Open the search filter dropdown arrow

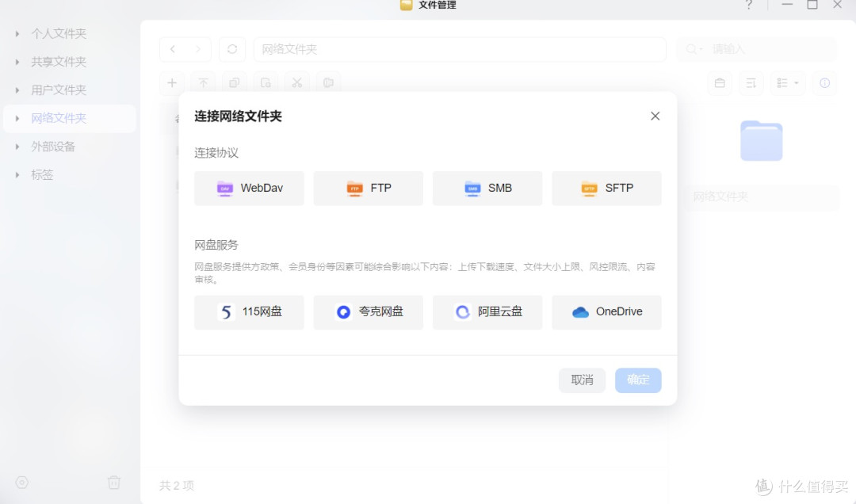(x=701, y=50)
